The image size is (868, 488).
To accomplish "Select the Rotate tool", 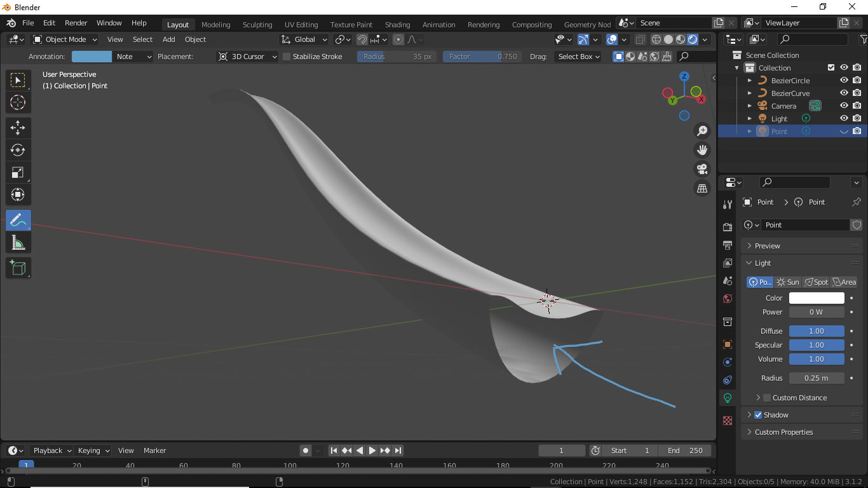I will click(18, 150).
